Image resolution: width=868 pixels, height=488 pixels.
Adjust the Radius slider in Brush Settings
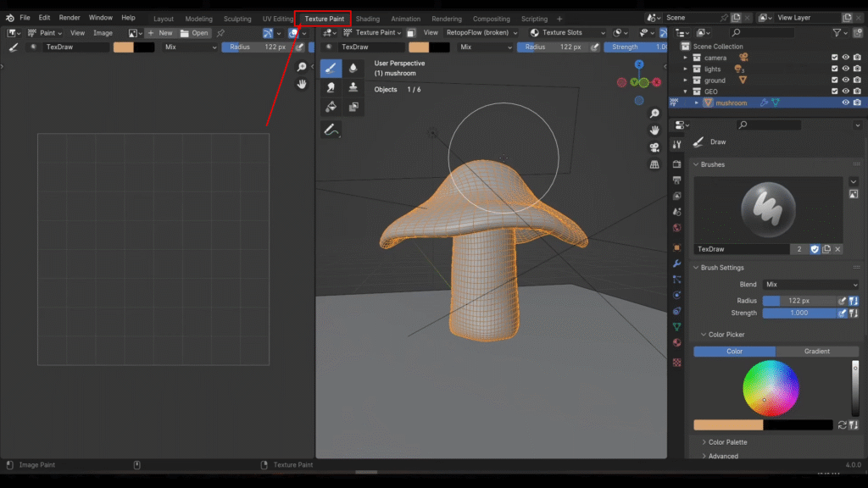(798, 301)
